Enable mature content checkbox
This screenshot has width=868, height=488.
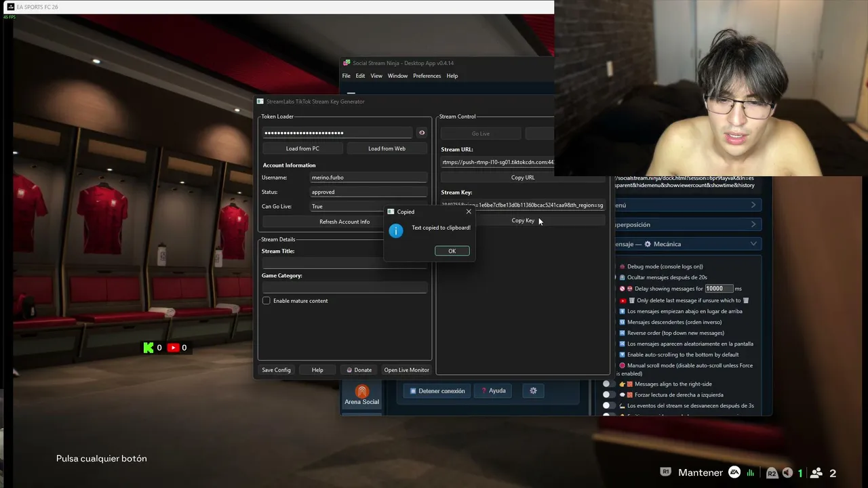267,301
